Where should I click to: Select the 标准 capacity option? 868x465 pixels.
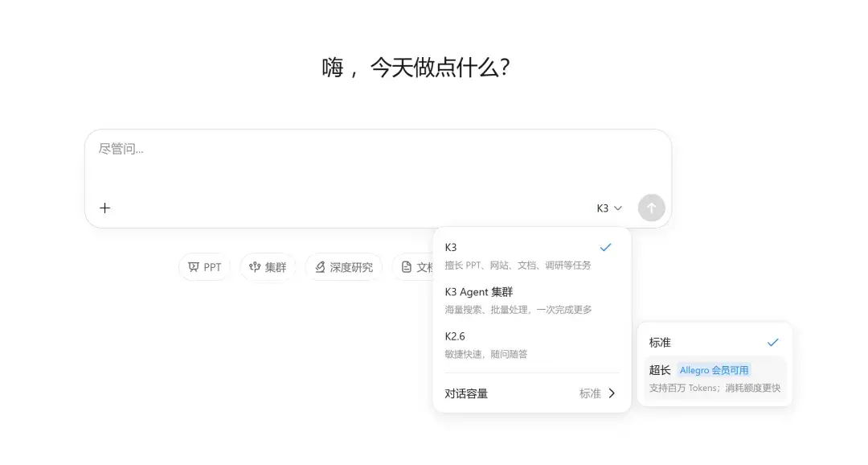click(x=714, y=343)
